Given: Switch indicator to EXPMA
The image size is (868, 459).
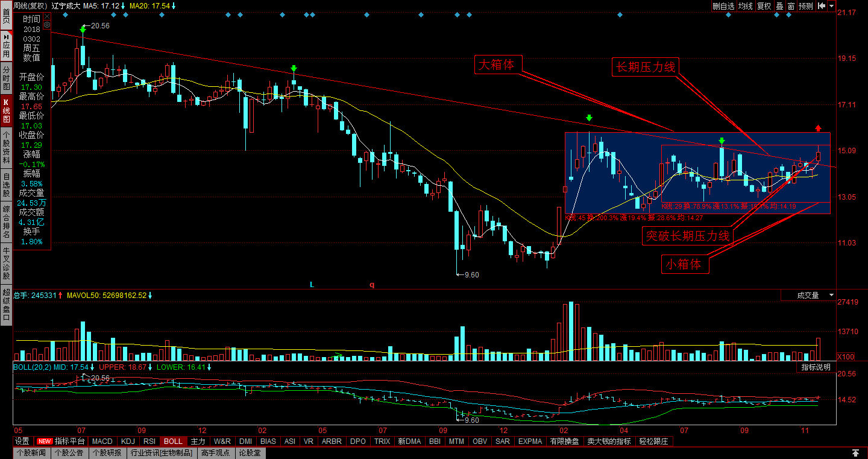Looking at the screenshot, I should coord(530,442).
